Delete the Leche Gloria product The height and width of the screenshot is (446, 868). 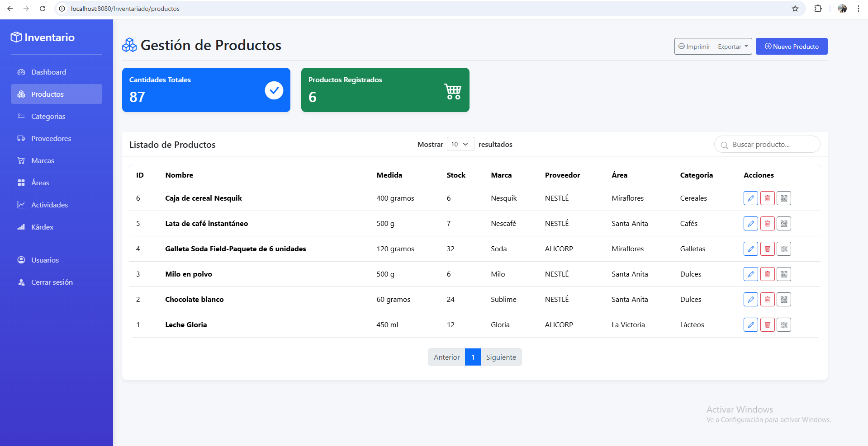pyautogui.click(x=767, y=325)
